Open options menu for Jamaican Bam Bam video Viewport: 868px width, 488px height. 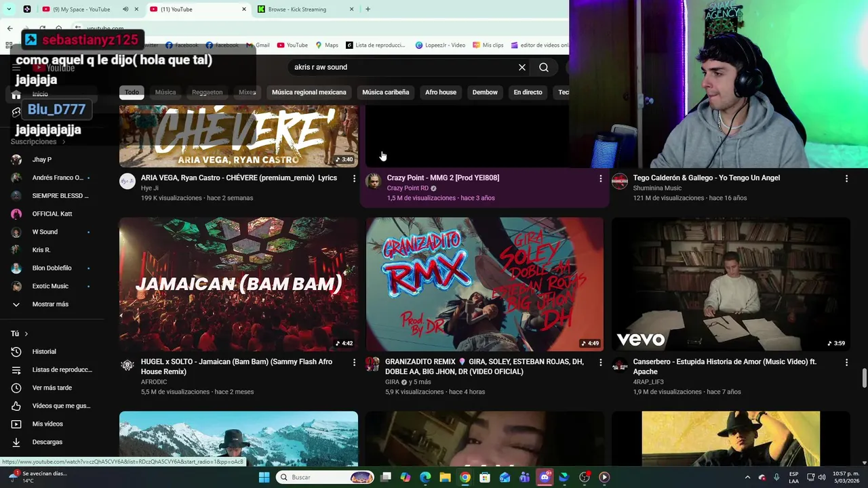click(x=353, y=363)
